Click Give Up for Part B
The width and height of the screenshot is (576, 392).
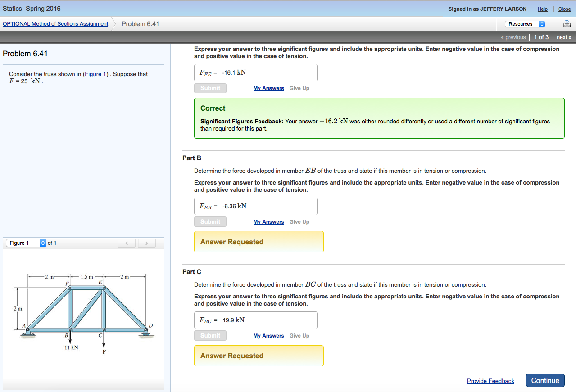(x=299, y=221)
